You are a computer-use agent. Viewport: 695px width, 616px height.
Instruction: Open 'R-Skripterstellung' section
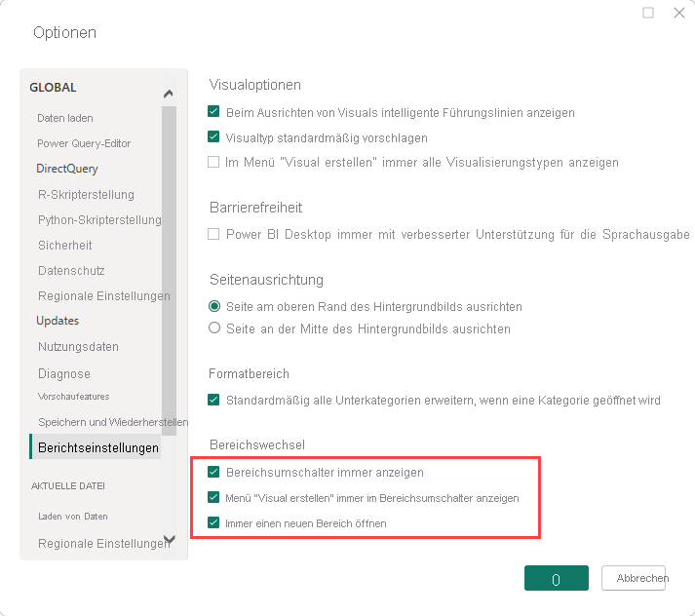pyautogui.click(x=86, y=195)
